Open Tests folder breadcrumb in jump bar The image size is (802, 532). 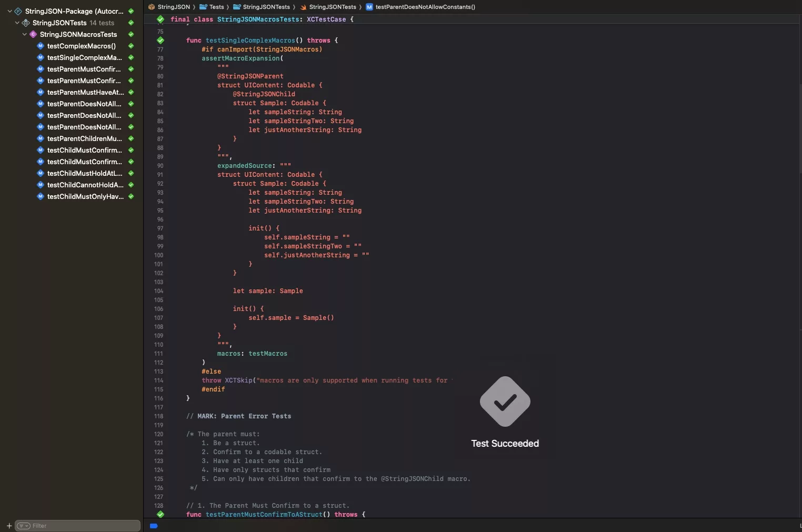[x=212, y=7]
